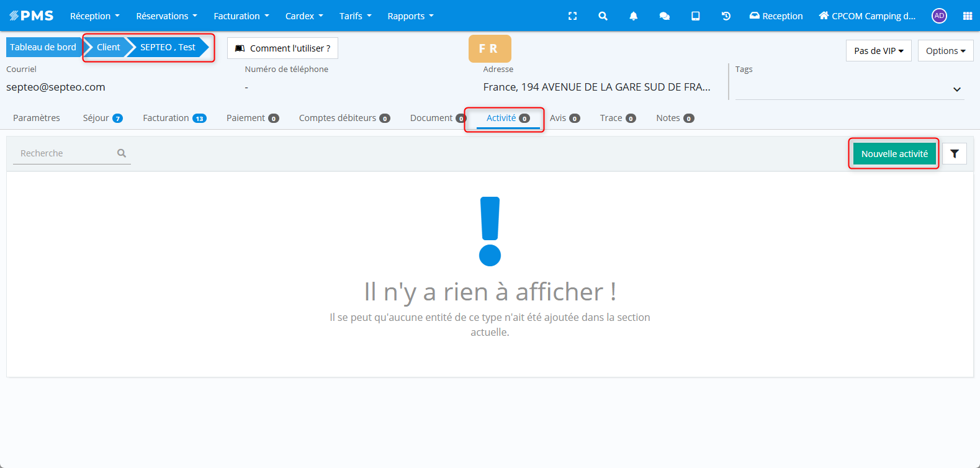Click the fullscreen expand icon
Screen dimensions: 980x468
(x=572, y=16)
